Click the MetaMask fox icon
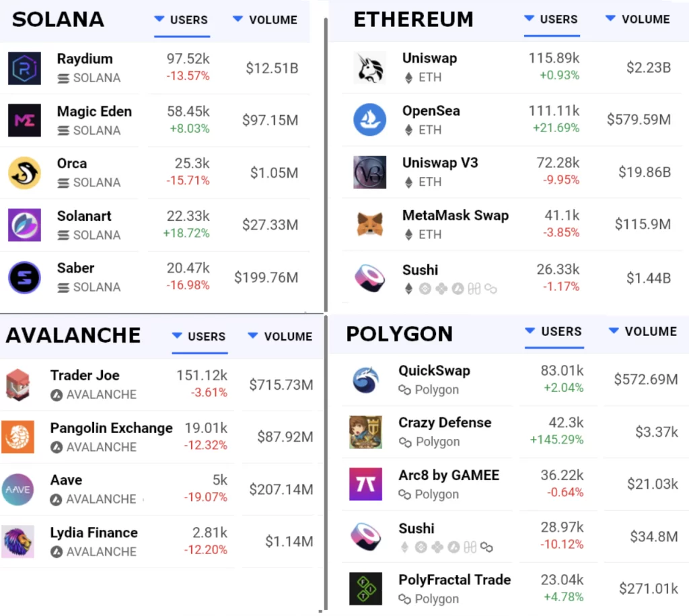689x616 pixels. click(x=369, y=225)
